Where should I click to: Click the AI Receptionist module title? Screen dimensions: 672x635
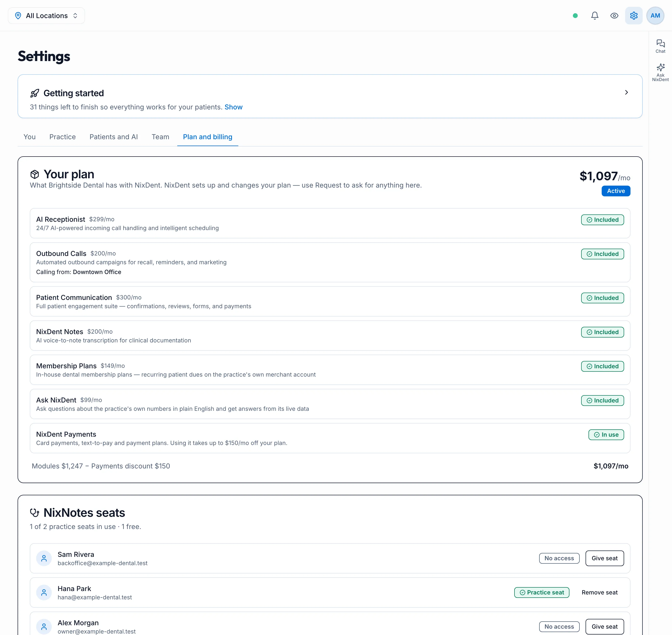pyautogui.click(x=61, y=219)
